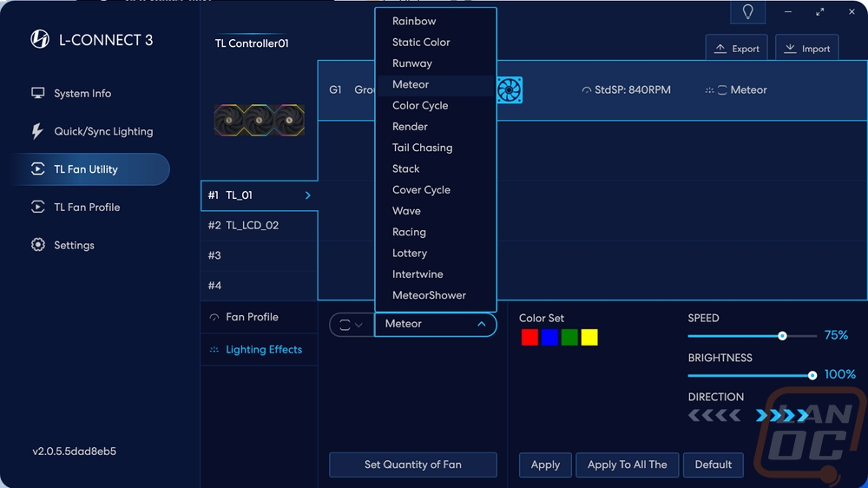The width and height of the screenshot is (868, 488).
Task: Switch to Fan Profile tab
Action: pos(259,318)
